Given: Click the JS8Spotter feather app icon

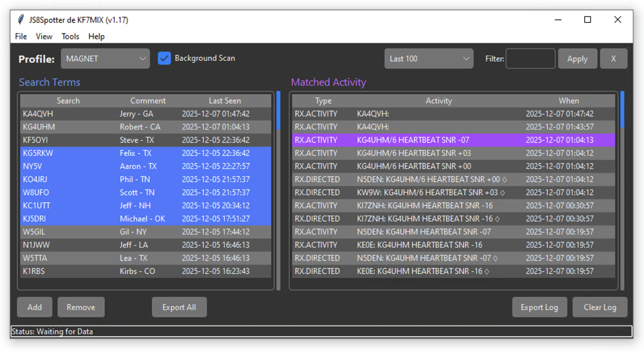Looking at the screenshot, I should [21, 20].
